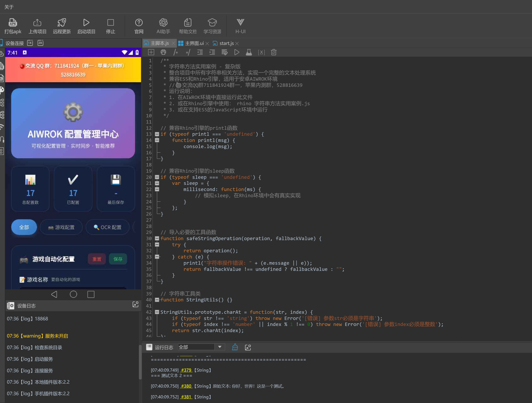Screen dimensions: 532x403
Task: Toggle the 2X device scale button
Action: coord(40,43)
